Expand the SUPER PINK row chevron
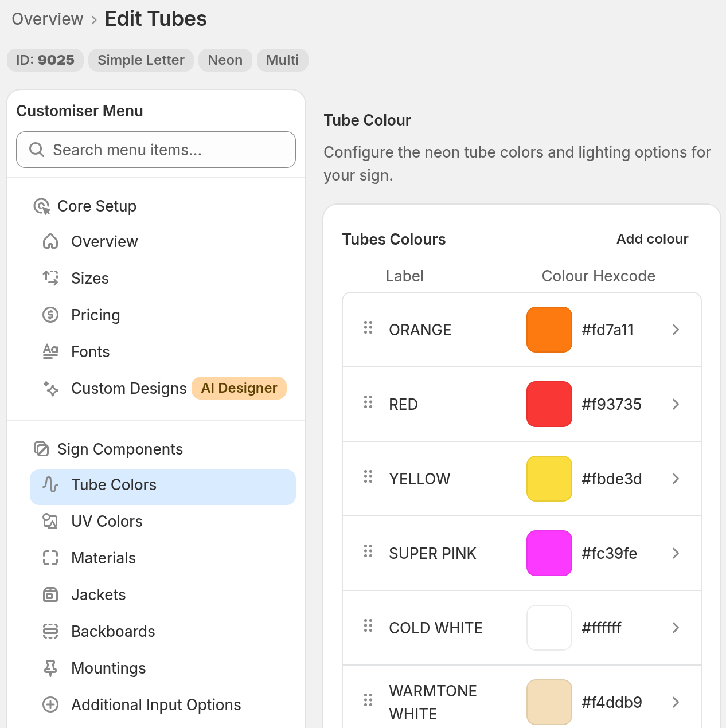The width and height of the screenshot is (726, 728). 676,553
